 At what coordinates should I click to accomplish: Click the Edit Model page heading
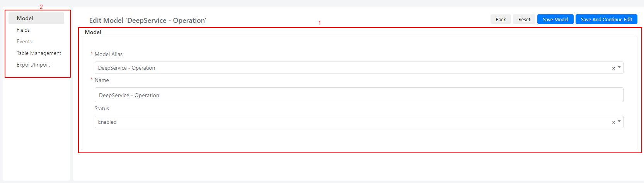[x=147, y=21]
